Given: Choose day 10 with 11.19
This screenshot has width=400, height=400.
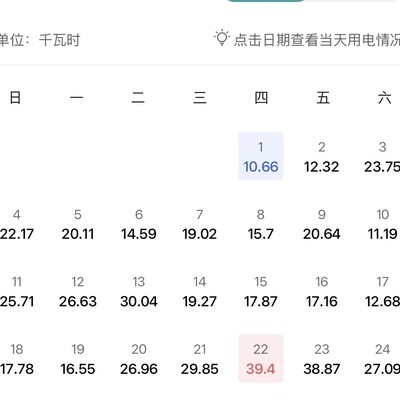Looking at the screenshot, I should pyautogui.click(x=382, y=225).
